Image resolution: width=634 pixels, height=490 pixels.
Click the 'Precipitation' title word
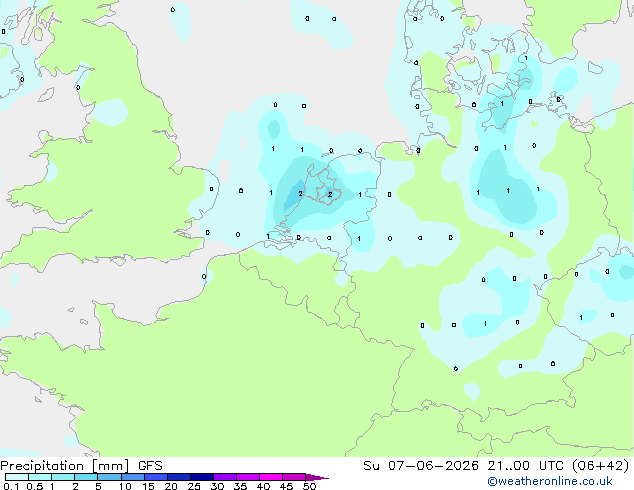42,466
